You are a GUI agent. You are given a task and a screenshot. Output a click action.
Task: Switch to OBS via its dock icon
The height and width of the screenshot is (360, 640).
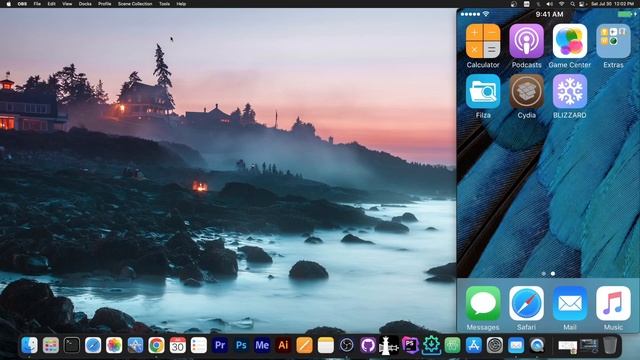347,345
